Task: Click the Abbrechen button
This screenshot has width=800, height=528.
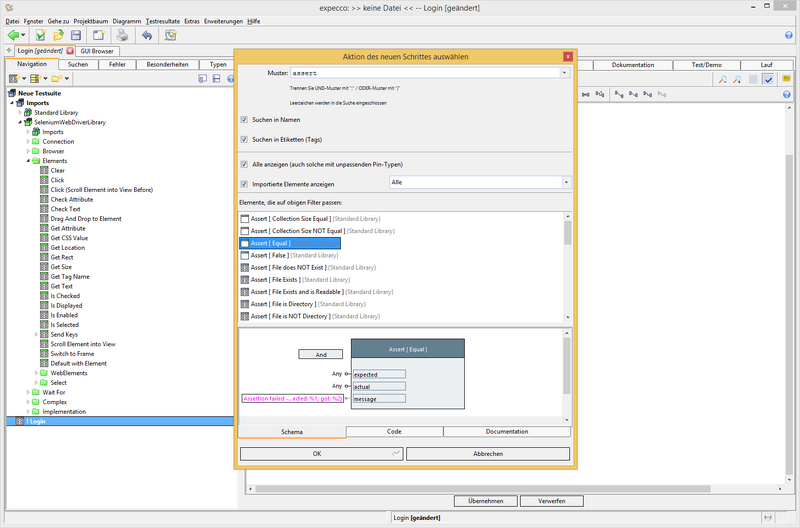Action: point(487,453)
